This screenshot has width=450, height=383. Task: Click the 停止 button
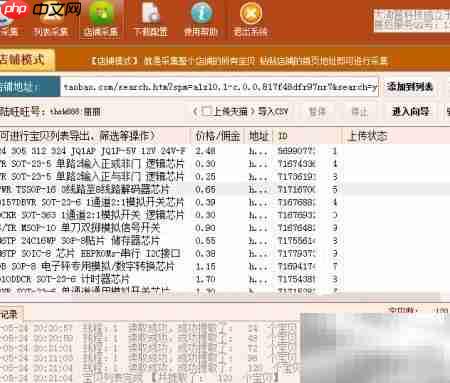[x=359, y=112]
